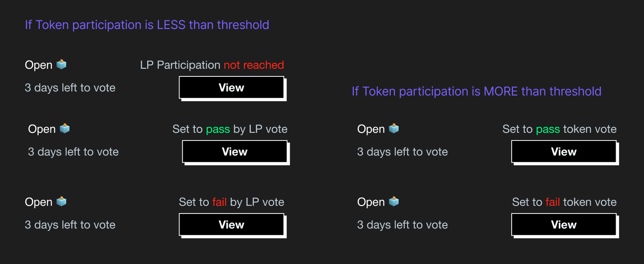Select the Open status above 'Set to pass token vote'

[371, 129]
